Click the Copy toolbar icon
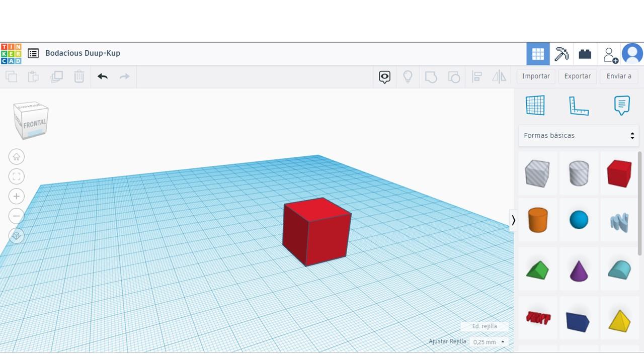The height and width of the screenshot is (362, 644). [11, 76]
